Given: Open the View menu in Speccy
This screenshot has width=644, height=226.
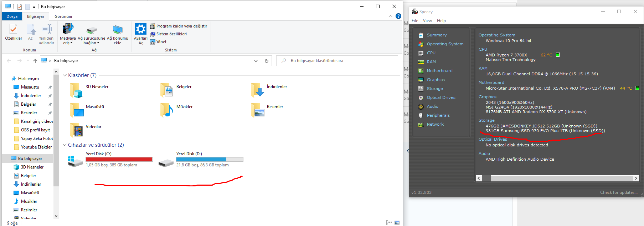Looking at the screenshot, I should [x=427, y=21].
